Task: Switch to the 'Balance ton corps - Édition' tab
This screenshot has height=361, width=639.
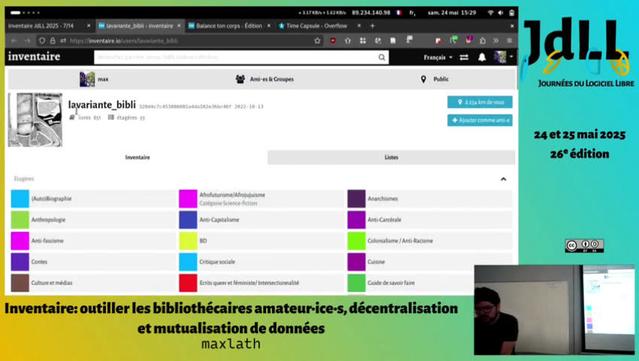Action: coord(229,26)
